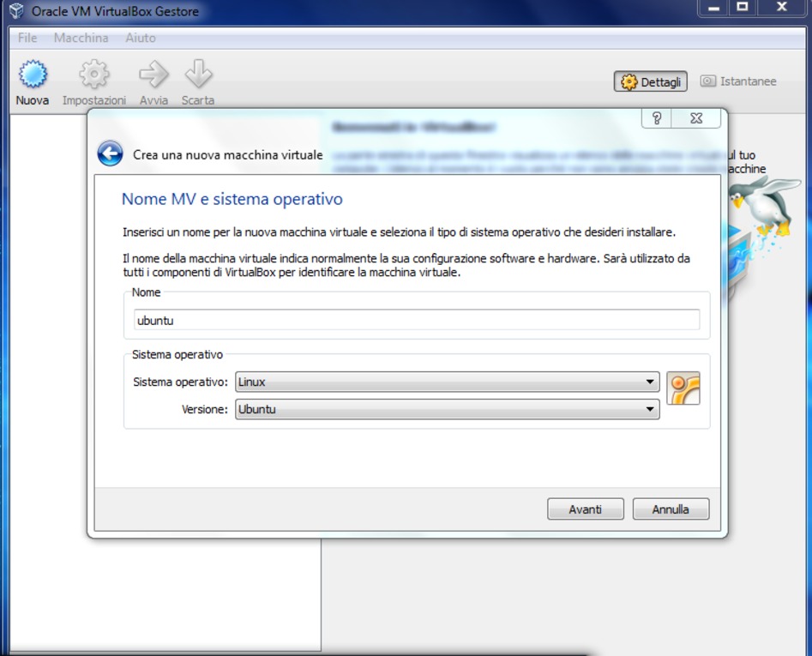The image size is (812, 656).
Task: Close the virtual machine wizard dialog
Action: tap(696, 118)
